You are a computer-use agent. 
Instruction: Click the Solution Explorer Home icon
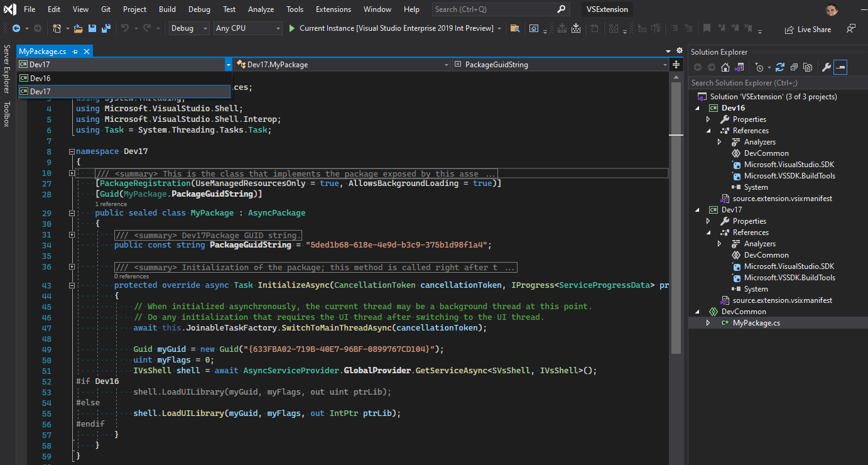pyautogui.click(x=725, y=67)
